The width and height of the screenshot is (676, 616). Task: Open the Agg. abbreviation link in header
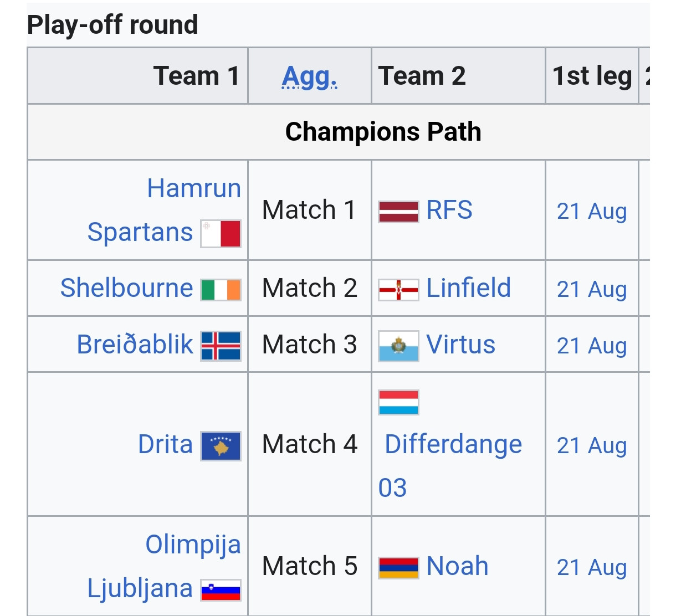310,76
